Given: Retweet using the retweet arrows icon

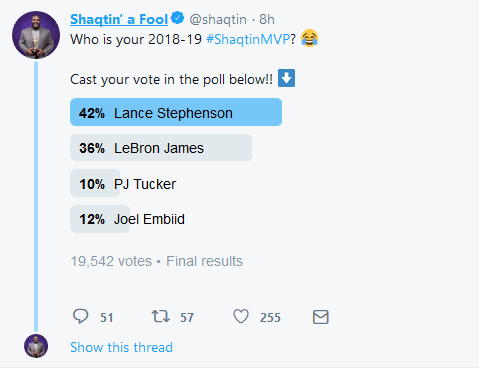Looking at the screenshot, I should click(x=161, y=316).
